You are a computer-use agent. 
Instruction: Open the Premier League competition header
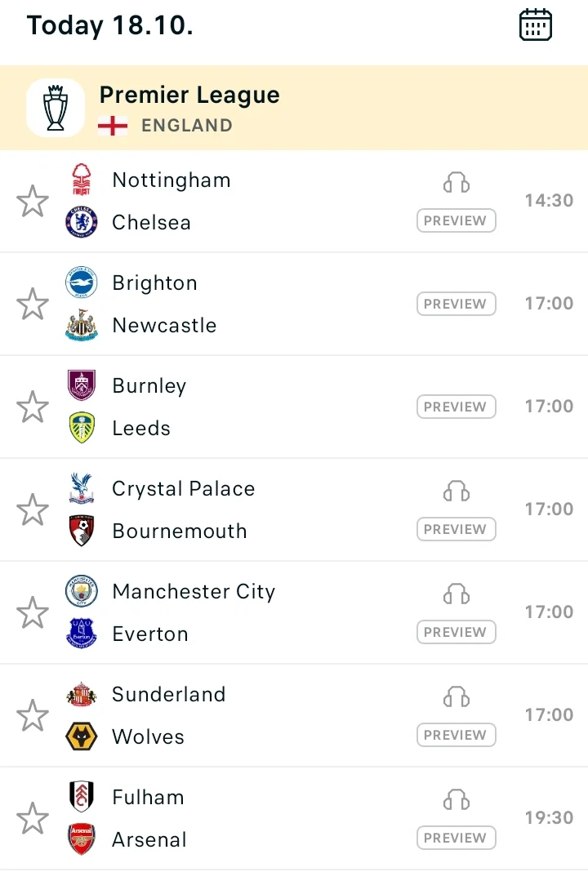tap(189, 96)
